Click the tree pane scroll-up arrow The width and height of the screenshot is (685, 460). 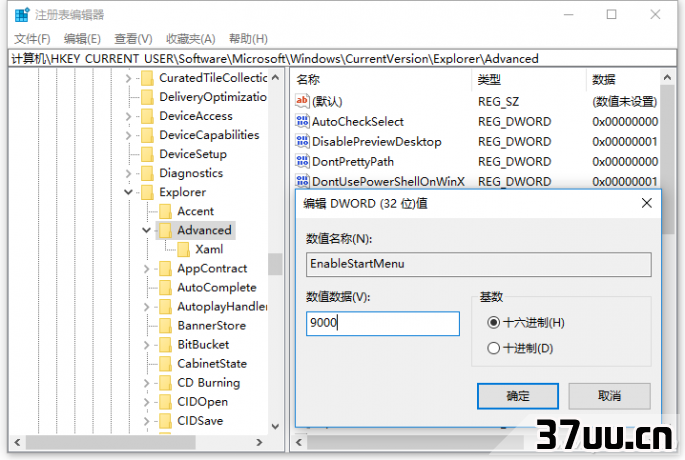click(275, 78)
